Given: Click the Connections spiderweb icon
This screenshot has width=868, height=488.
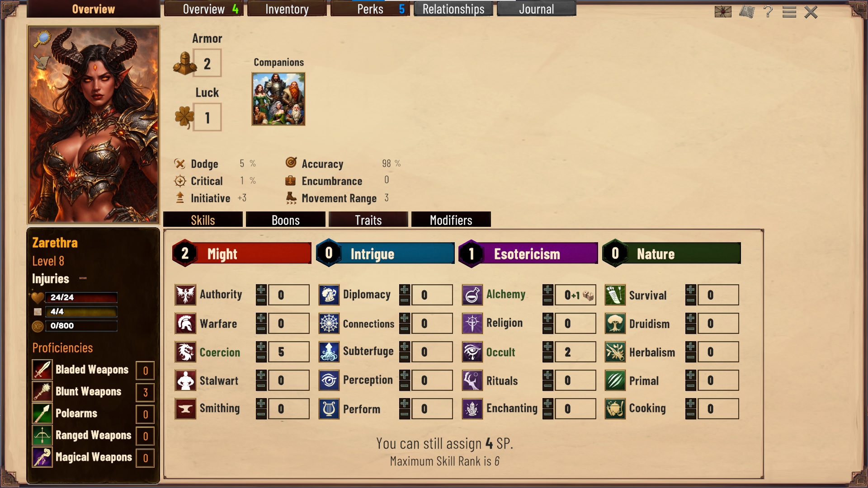Looking at the screenshot, I should pos(329,324).
